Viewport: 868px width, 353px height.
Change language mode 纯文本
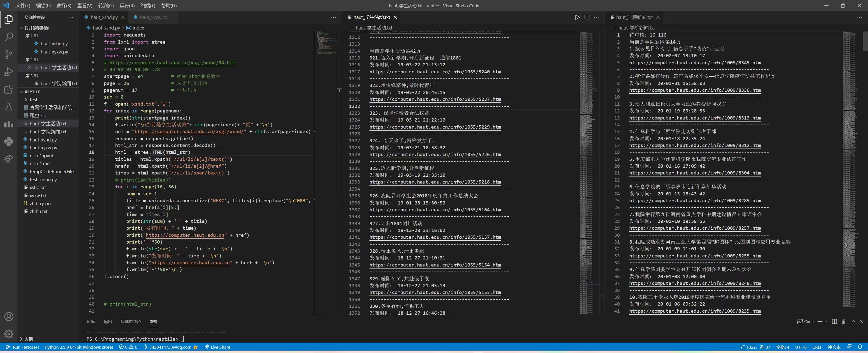834,347
